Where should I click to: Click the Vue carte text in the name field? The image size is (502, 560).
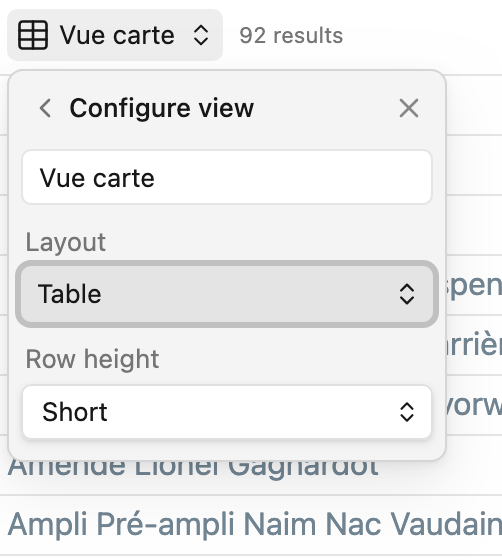[97, 178]
